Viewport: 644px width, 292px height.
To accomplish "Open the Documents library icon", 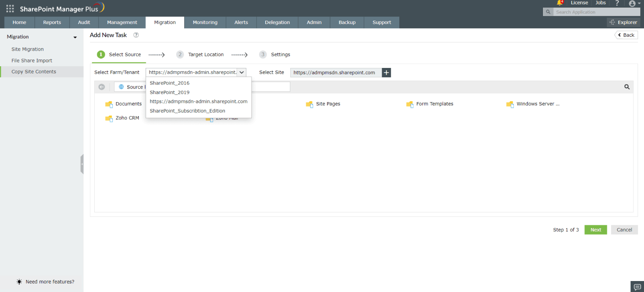I will click(x=109, y=104).
